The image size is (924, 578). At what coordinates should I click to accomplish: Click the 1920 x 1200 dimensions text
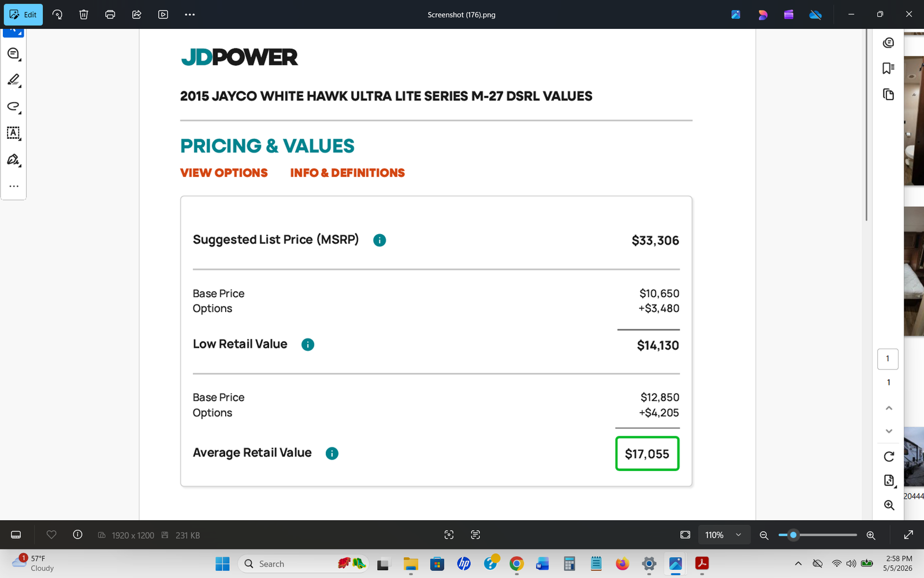(x=133, y=535)
